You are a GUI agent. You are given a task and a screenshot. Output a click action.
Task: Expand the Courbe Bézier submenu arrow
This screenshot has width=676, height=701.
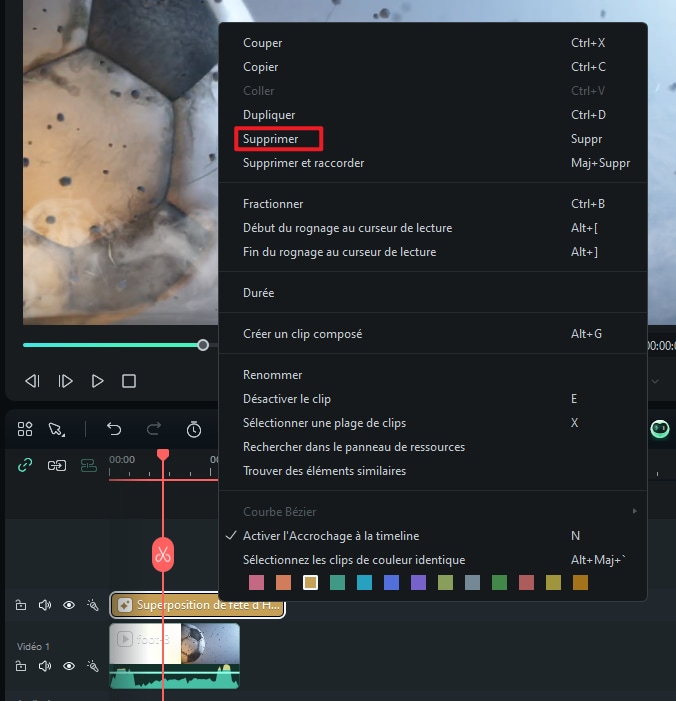[634, 511]
